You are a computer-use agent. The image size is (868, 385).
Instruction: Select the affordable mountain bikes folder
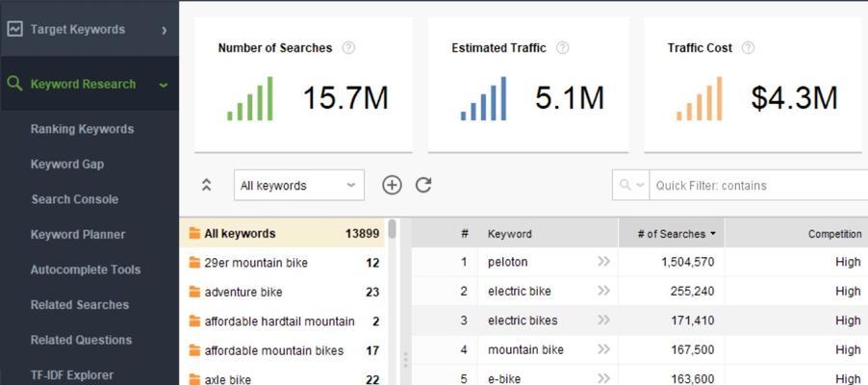tap(282, 350)
